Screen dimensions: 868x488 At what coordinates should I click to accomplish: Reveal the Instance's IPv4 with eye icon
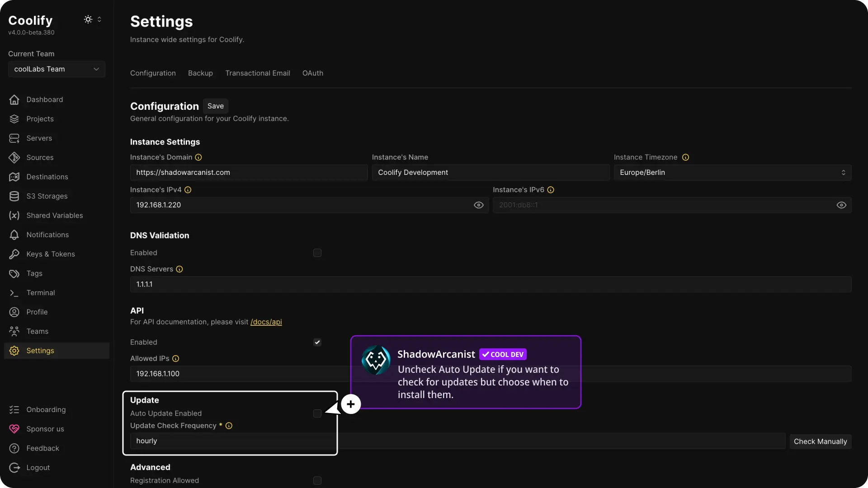point(478,205)
